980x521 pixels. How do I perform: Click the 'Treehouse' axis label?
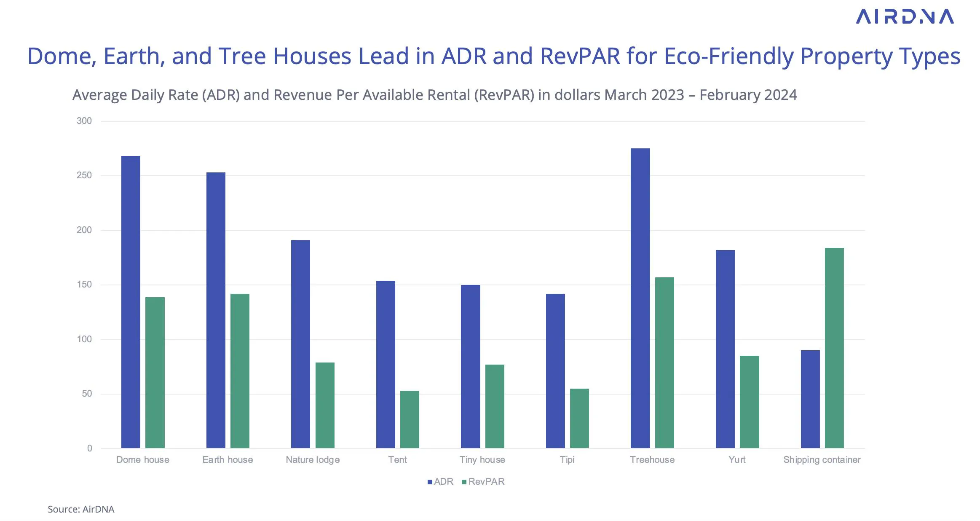(652, 460)
